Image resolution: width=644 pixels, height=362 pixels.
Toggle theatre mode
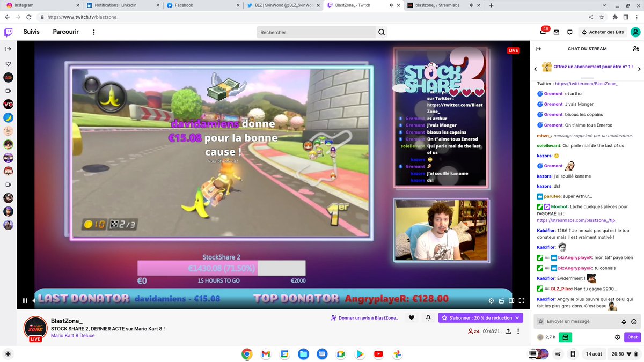[511, 301]
